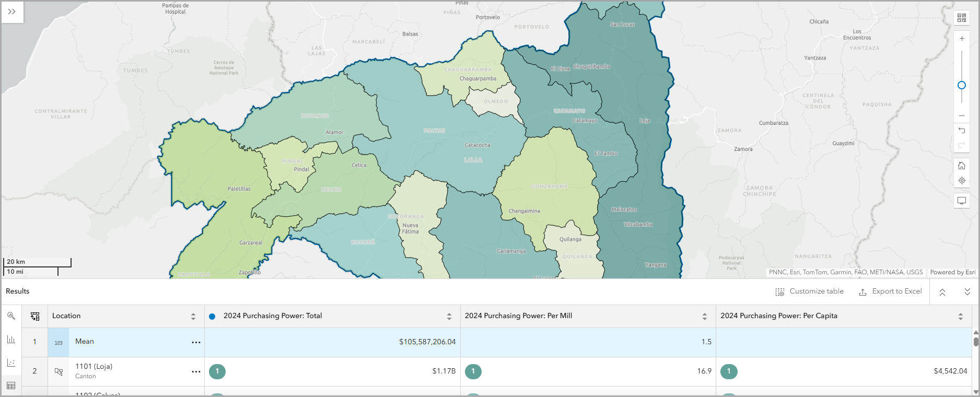Open options for 1101 (Loja) row
The height and width of the screenshot is (397, 980).
196,371
